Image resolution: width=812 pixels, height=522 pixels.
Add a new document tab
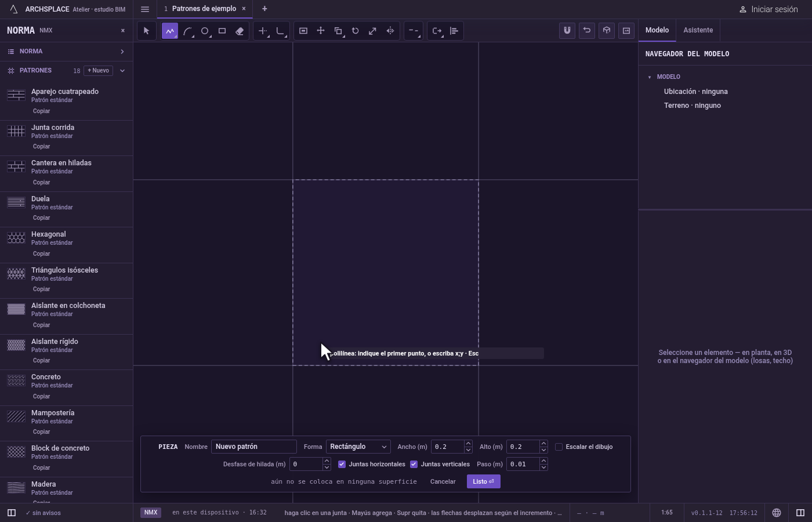pos(264,9)
